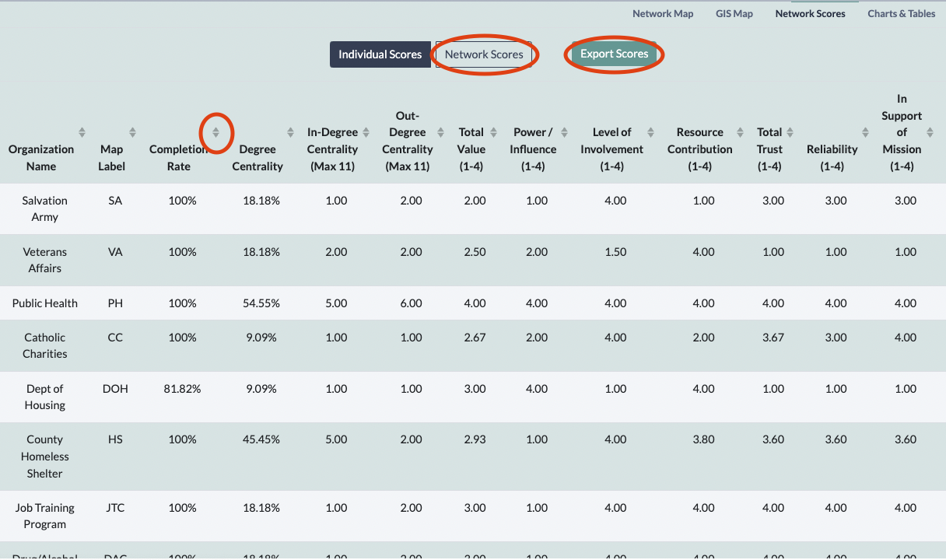Open the Network Map tab
Viewport: 946px width, 560px height.
click(662, 13)
